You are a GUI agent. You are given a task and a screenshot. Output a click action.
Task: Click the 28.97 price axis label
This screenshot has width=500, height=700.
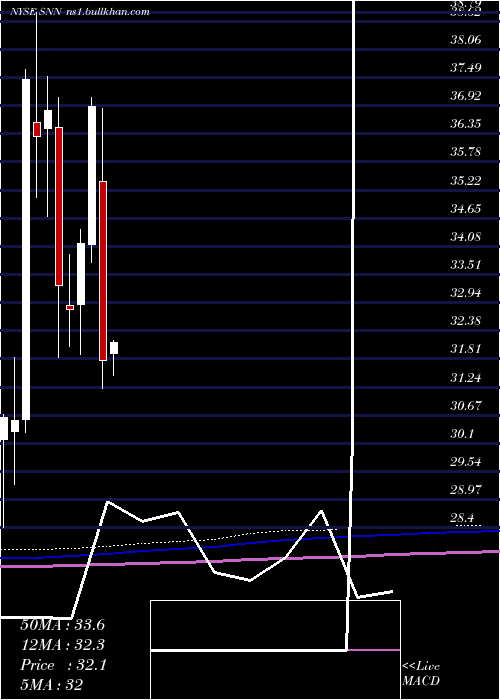coord(466,490)
